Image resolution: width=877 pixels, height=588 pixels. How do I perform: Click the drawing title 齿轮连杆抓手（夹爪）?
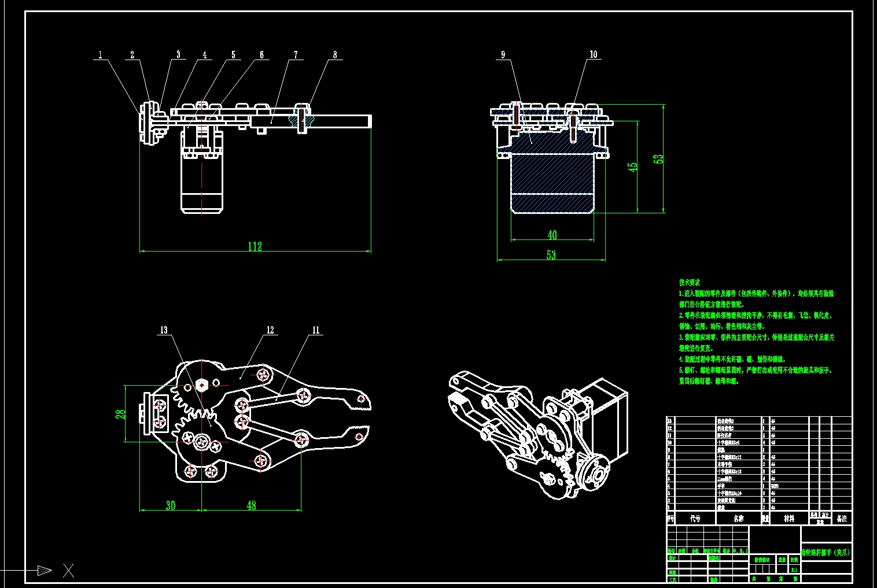[x=826, y=553]
